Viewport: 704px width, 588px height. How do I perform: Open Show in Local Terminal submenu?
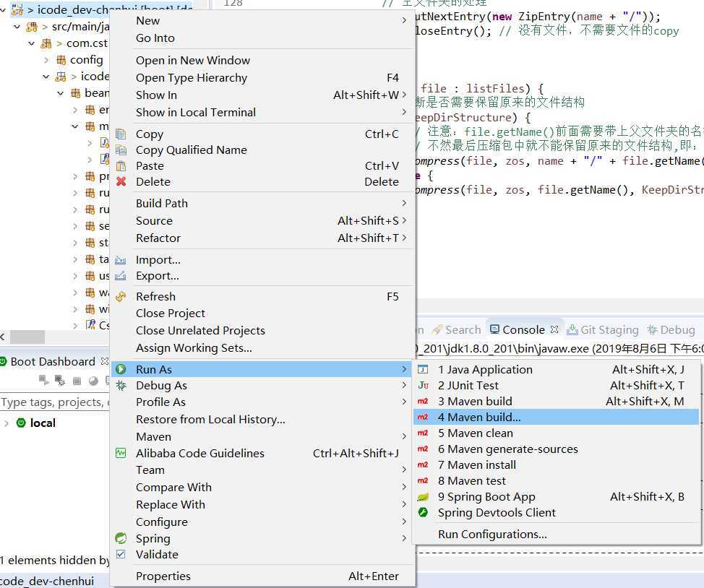tap(262, 112)
